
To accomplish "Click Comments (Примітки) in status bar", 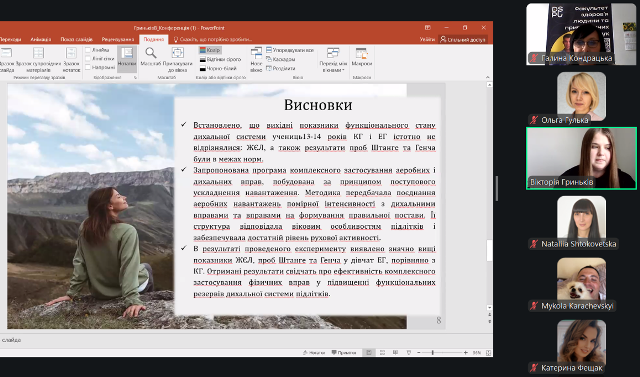I will pyautogui.click(x=344, y=353).
